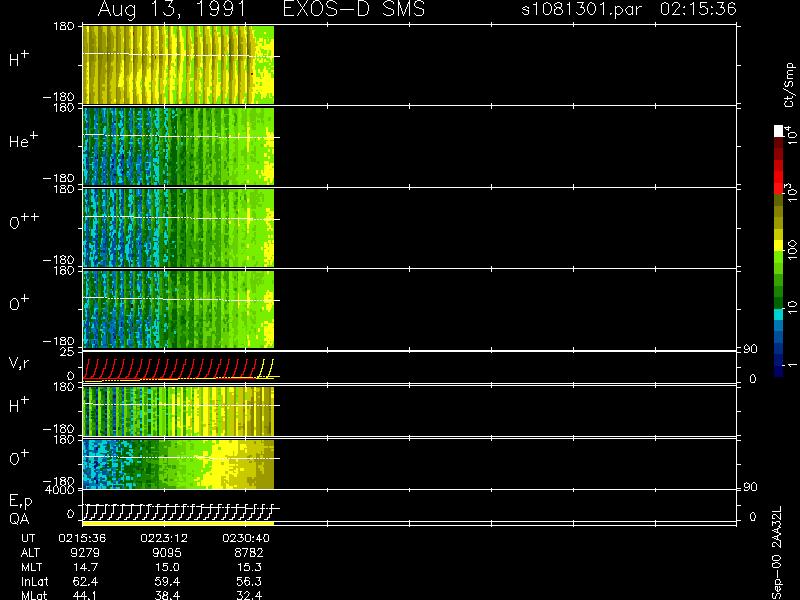Select the color scale label "100"
This screenshot has width=800, height=600.
792,251
